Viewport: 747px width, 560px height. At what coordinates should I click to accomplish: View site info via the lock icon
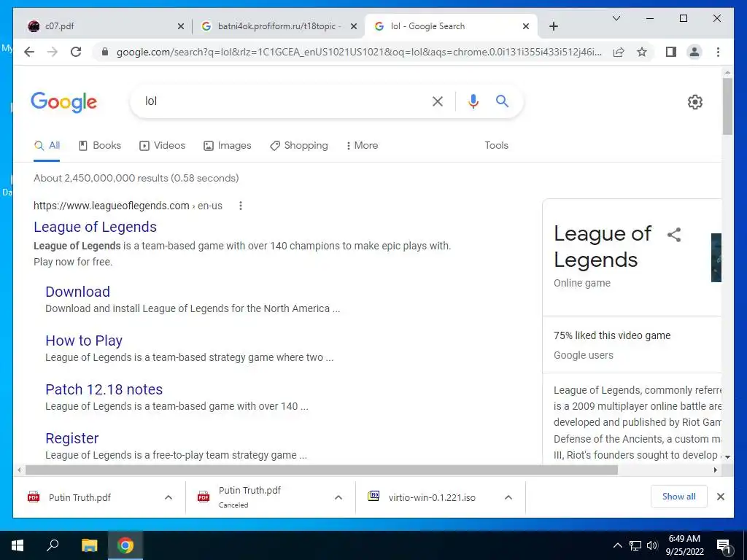[105, 52]
